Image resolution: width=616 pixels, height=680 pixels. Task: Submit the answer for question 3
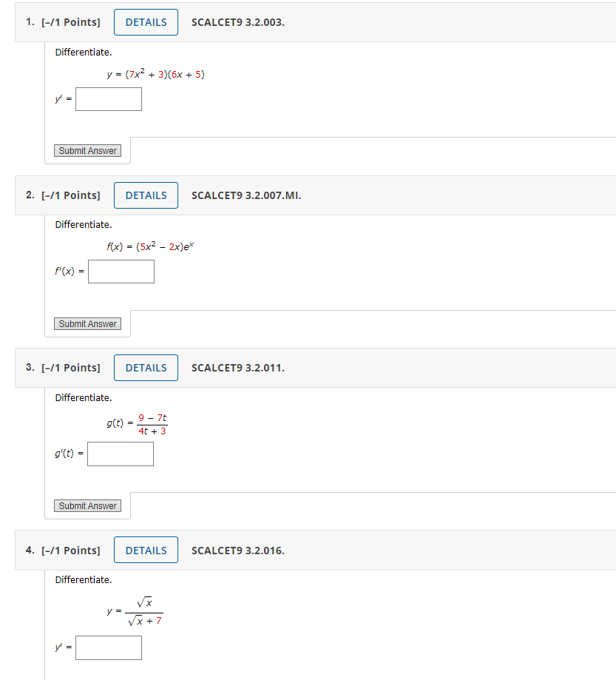point(87,505)
